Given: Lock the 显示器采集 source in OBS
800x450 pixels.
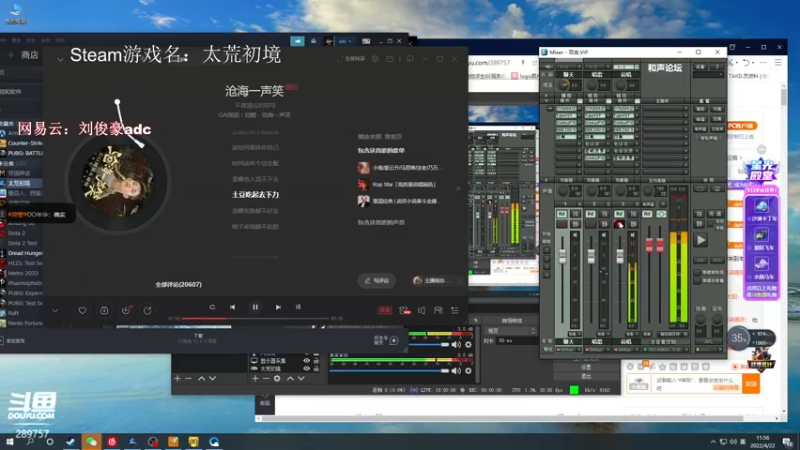Looking at the screenshot, I should (x=316, y=361).
